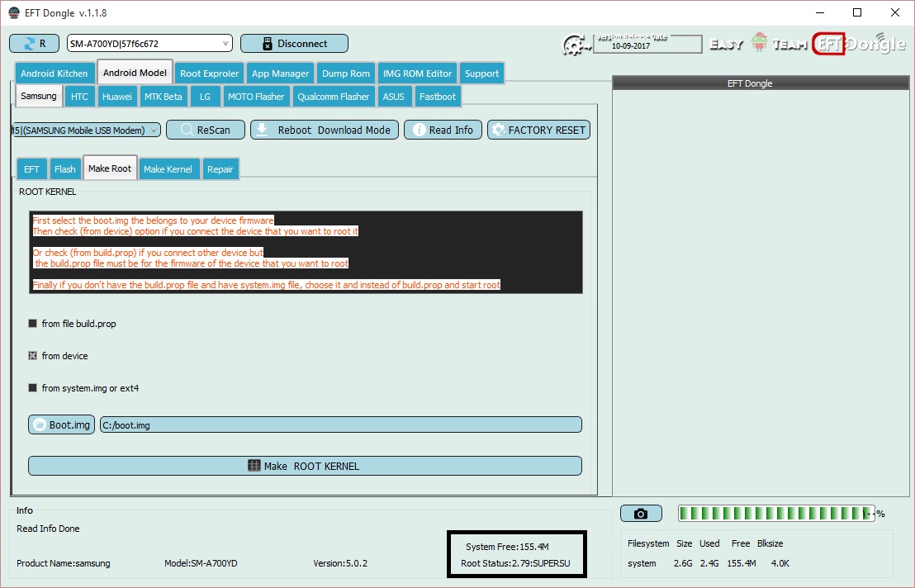This screenshot has height=588, width=915.
Task: Select the ASUS brand tab
Action: (x=393, y=97)
